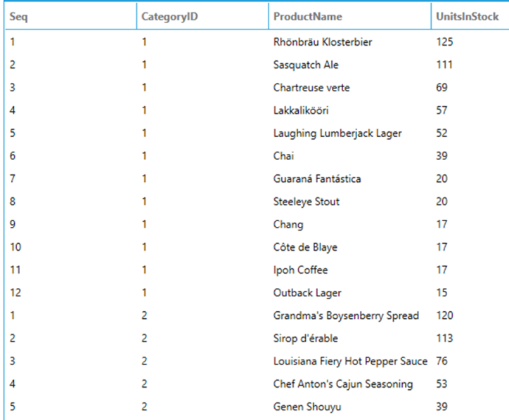The height and width of the screenshot is (420, 509).
Task: Click Seq value 8 in the Steeleye Stout row
Action: point(13,202)
